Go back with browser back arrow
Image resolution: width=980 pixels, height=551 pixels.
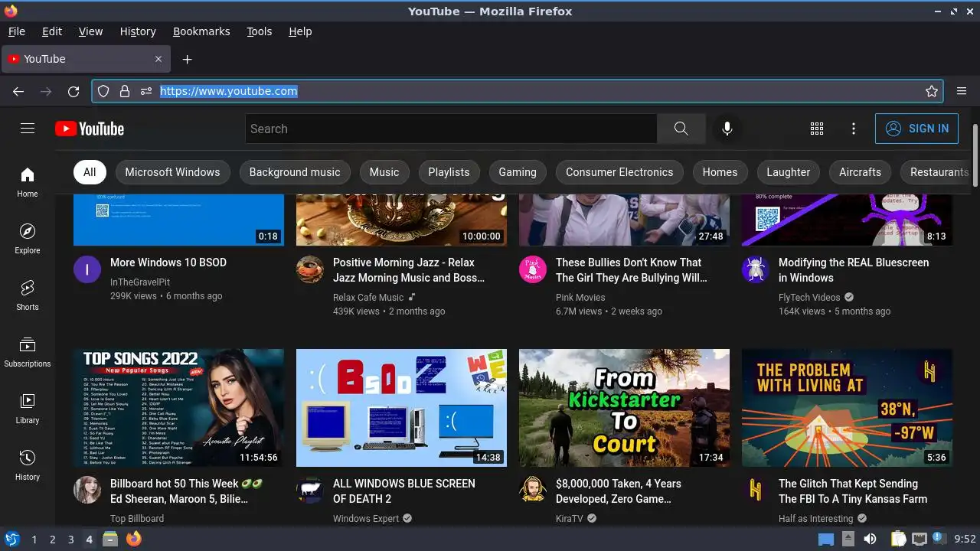tap(18, 91)
